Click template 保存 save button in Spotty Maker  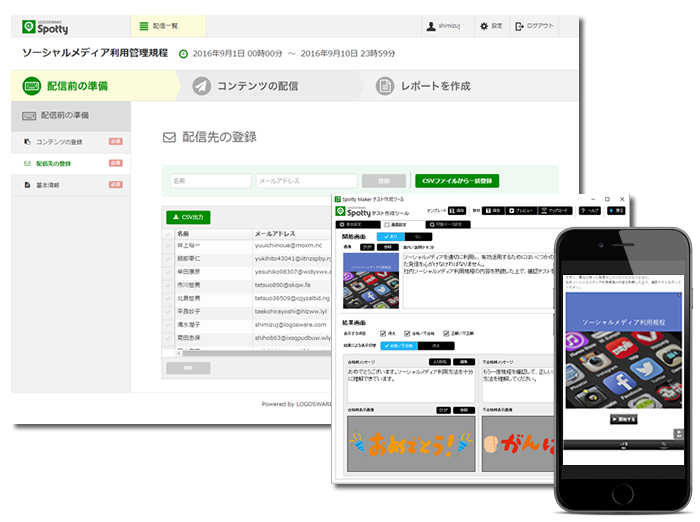coord(457,211)
